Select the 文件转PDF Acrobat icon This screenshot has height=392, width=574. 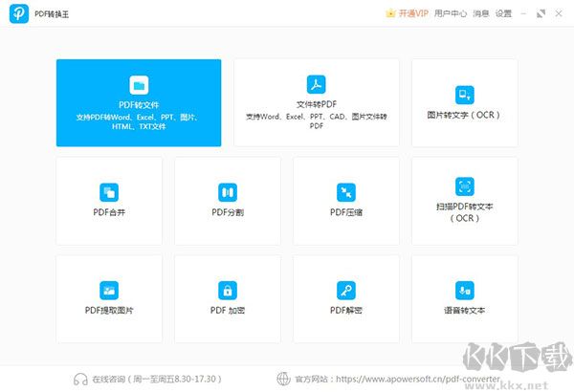tap(317, 84)
